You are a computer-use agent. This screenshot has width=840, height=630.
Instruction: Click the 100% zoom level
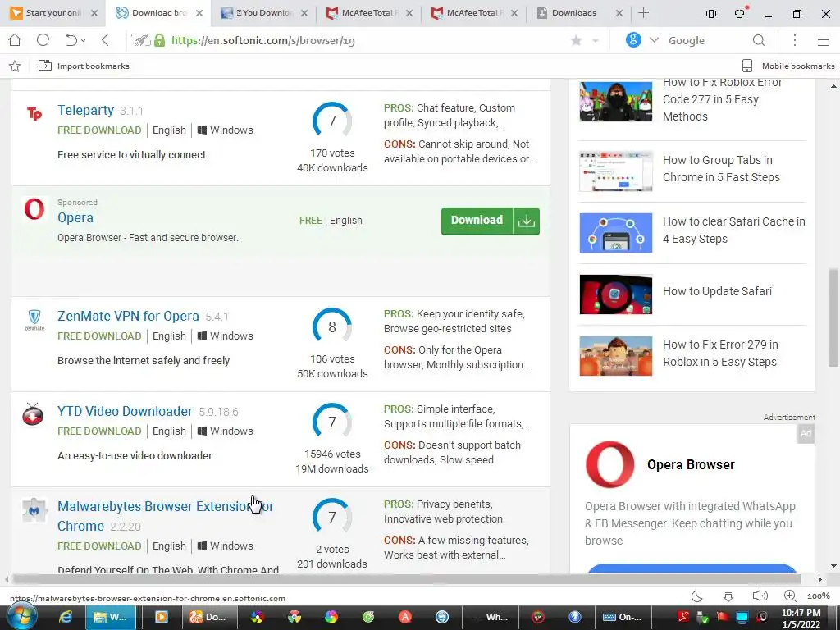point(818,596)
